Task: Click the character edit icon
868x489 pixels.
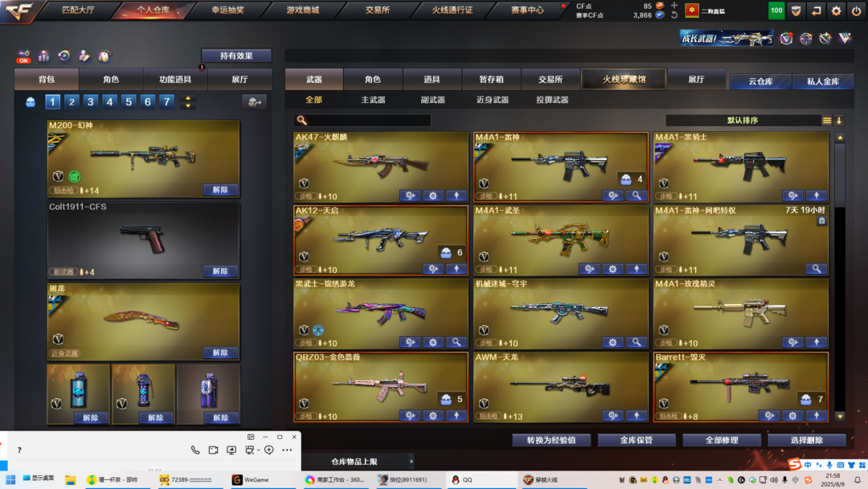Action: [x=84, y=56]
